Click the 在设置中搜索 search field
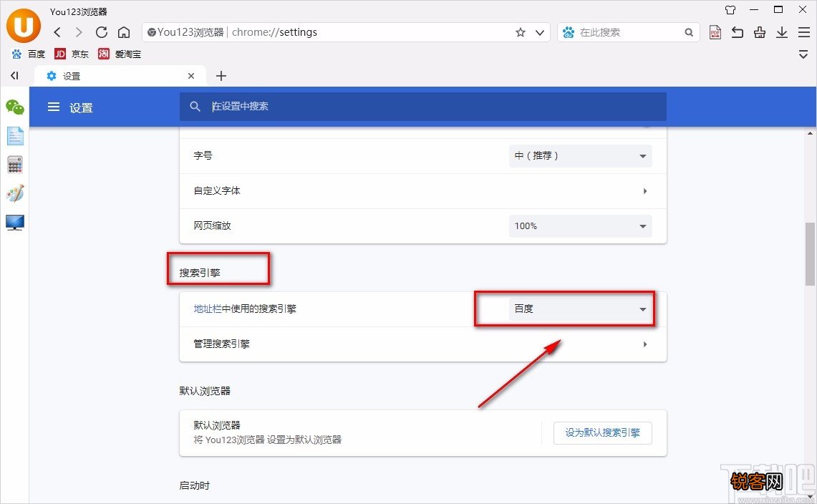817x504 pixels. (x=423, y=107)
